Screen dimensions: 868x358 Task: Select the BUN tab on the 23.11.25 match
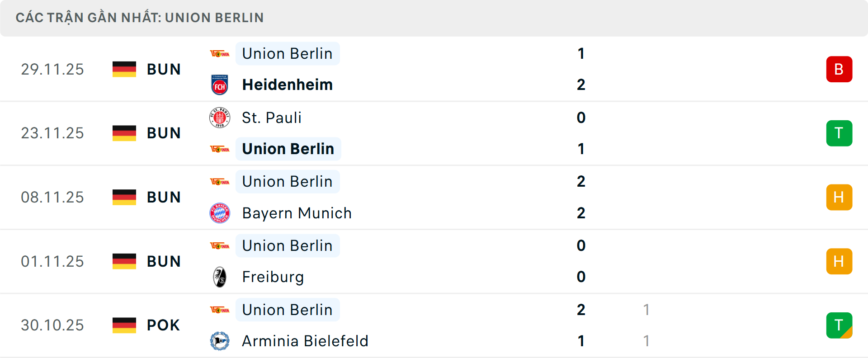[164, 133]
